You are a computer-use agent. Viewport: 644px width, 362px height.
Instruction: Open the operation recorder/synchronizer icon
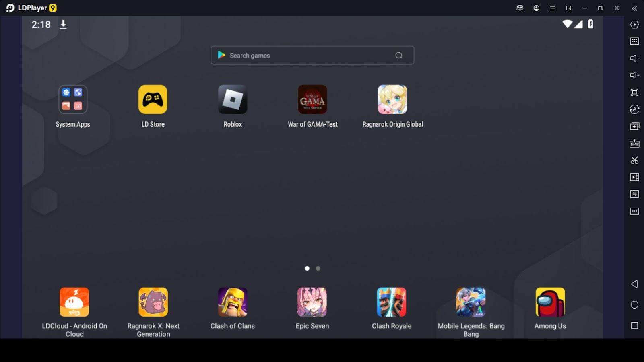634,109
